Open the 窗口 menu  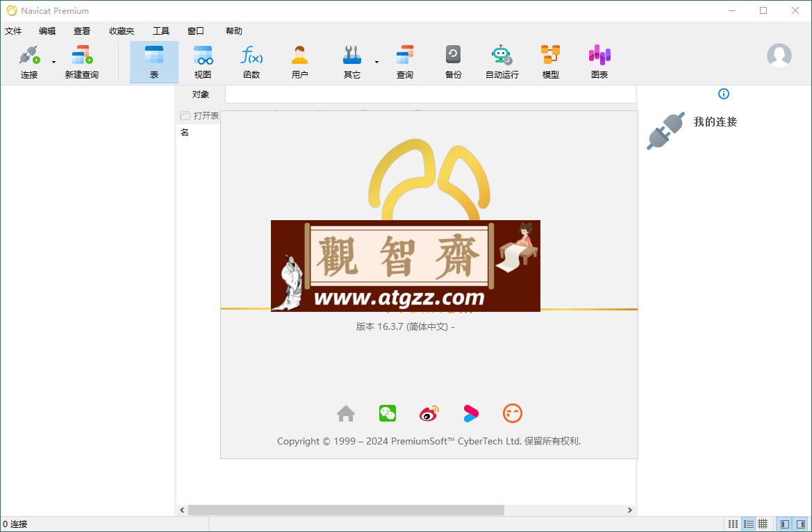(x=196, y=31)
